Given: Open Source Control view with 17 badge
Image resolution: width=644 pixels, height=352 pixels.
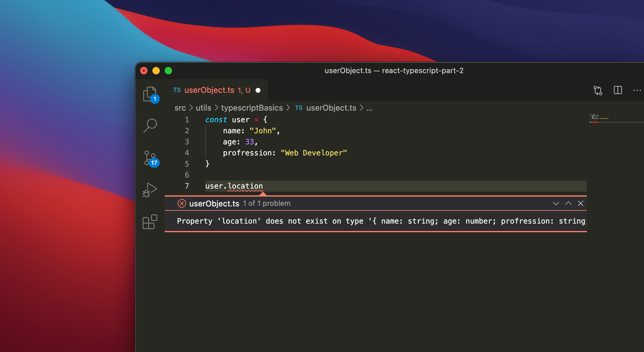Looking at the screenshot, I should pyautogui.click(x=150, y=158).
